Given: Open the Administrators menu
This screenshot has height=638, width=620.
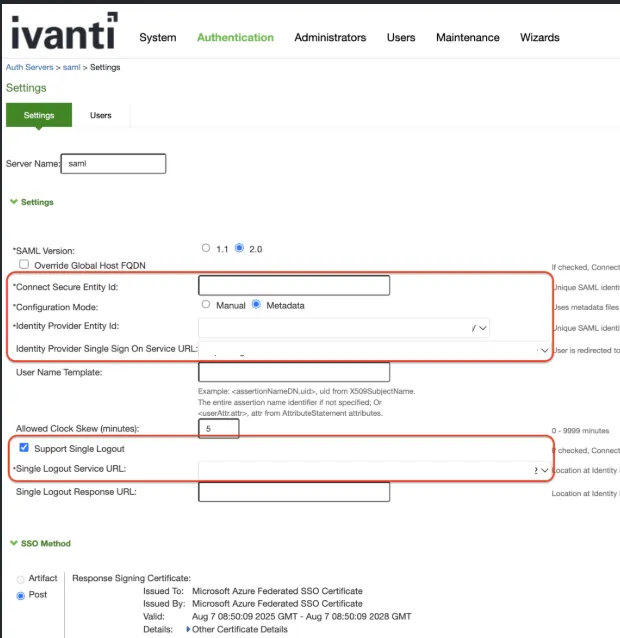Looking at the screenshot, I should pos(330,37).
